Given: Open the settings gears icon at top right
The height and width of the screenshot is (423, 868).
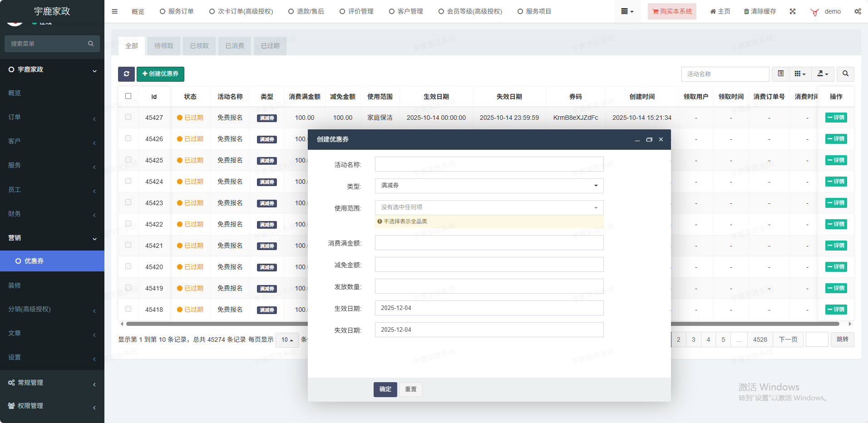Looking at the screenshot, I should tap(858, 11).
